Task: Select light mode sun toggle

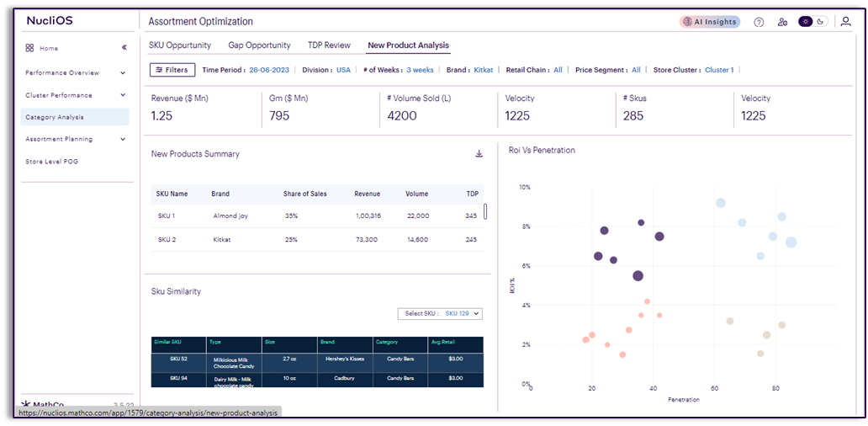Action: pos(806,22)
